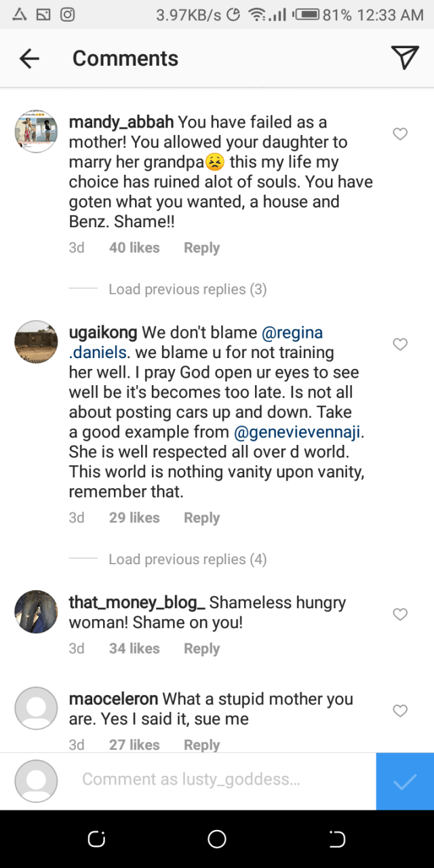Like ugaikong's comment with heart
The image size is (434, 868).
tap(400, 344)
